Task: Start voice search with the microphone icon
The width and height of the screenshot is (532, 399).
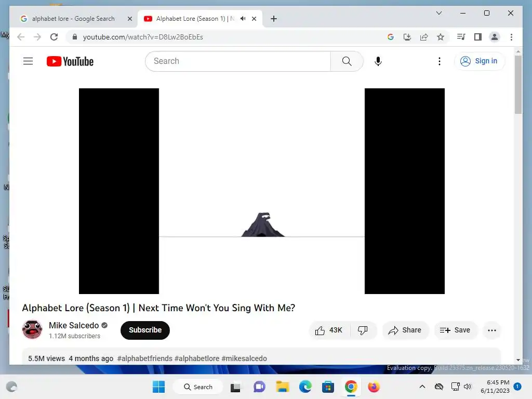Action: click(378, 61)
